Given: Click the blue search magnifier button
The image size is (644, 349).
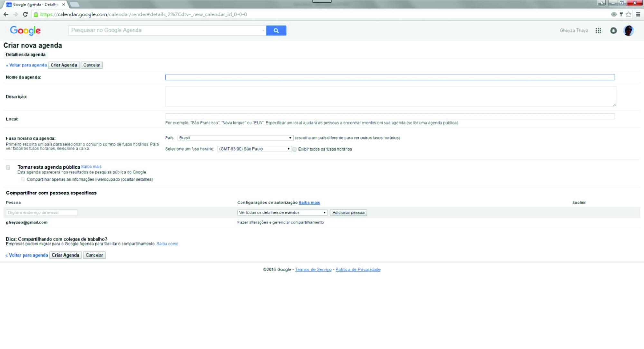Looking at the screenshot, I should pos(276,31).
